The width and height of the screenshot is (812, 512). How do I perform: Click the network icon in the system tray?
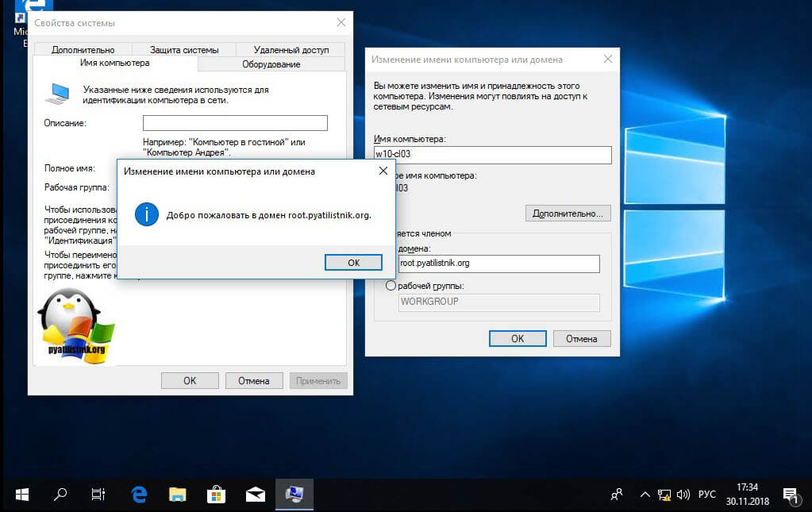(x=665, y=494)
